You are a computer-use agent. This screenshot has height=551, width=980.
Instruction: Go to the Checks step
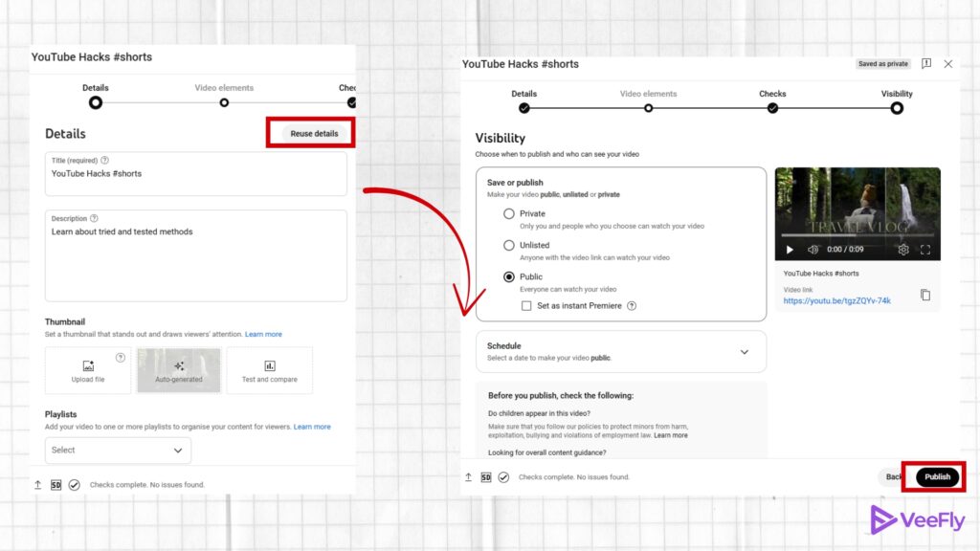(771, 108)
